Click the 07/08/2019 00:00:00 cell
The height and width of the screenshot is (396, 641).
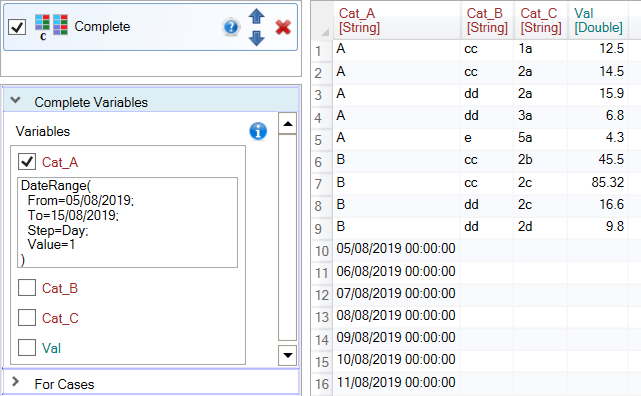[x=397, y=293]
